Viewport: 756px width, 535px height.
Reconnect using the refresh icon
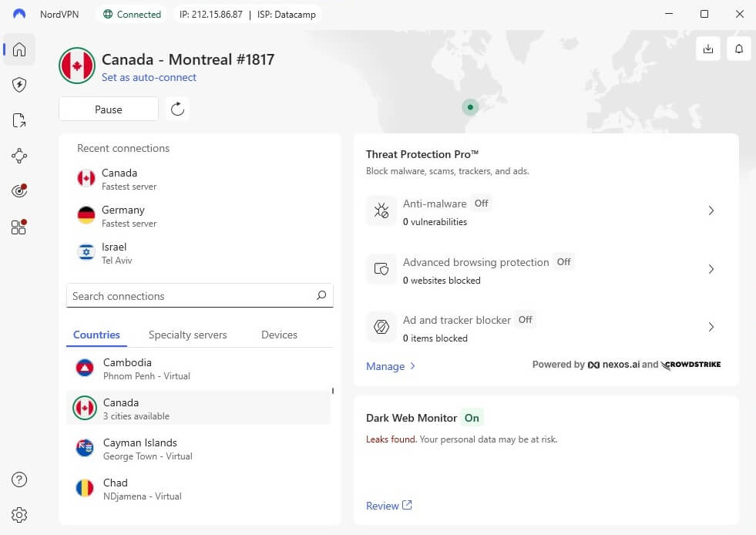(177, 109)
